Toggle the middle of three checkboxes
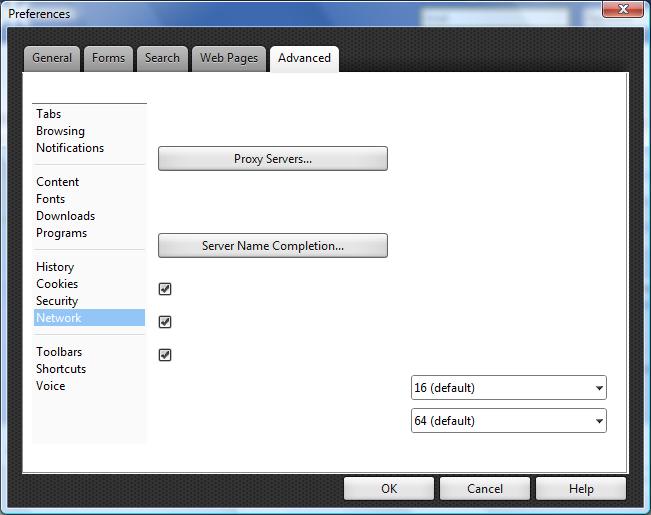Viewport: 651px width, 515px height. pyautogui.click(x=165, y=322)
